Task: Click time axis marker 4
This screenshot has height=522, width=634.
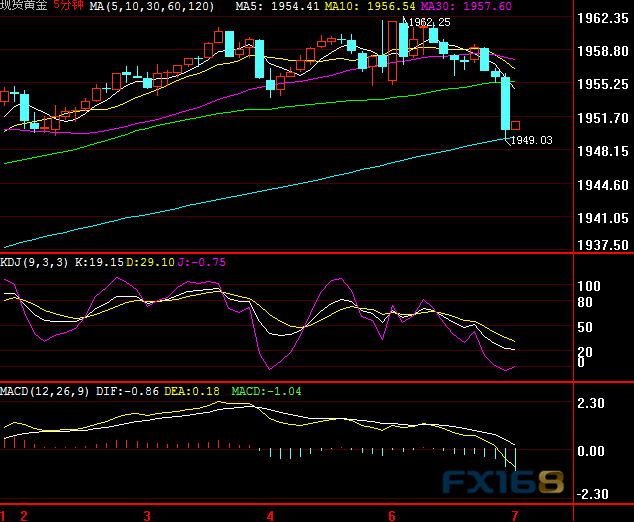Action: (x=270, y=516)
